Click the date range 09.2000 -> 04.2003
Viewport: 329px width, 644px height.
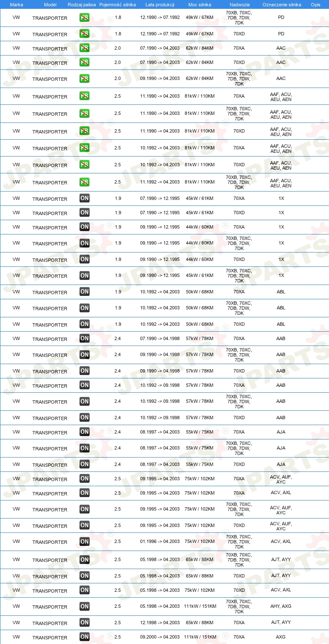point(160,637)
